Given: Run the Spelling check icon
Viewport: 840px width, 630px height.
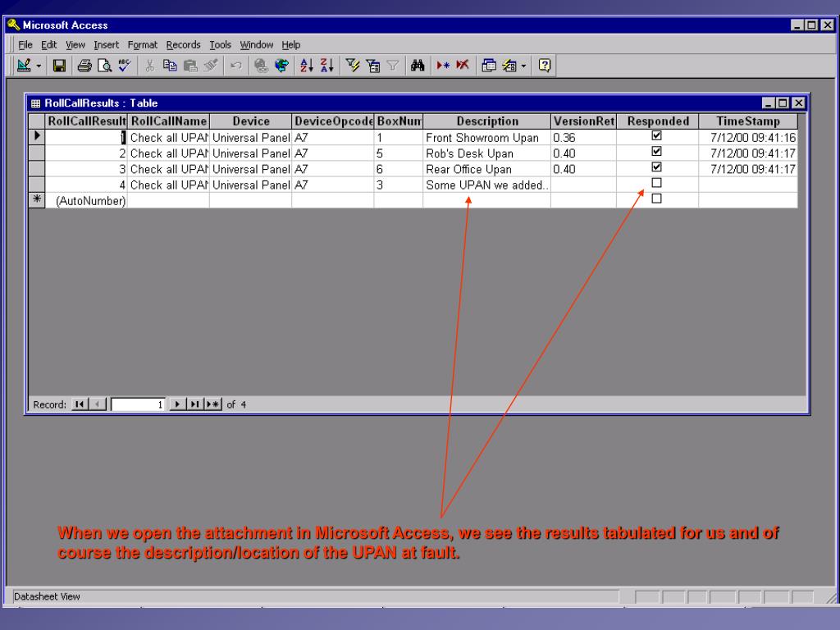Looking at the screenshot, I should pyautogui.click(x=125, y=66).
